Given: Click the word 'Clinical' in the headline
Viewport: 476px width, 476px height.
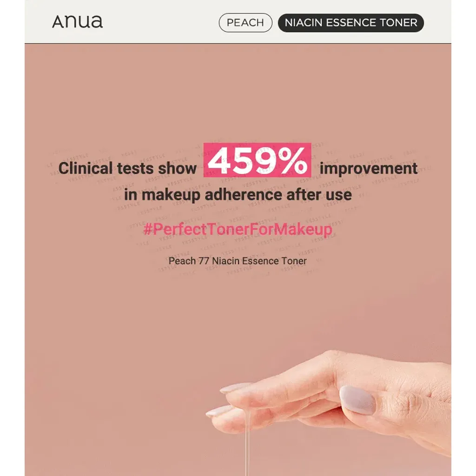Looking at the screenshot, I should click(x=86, y=168).
